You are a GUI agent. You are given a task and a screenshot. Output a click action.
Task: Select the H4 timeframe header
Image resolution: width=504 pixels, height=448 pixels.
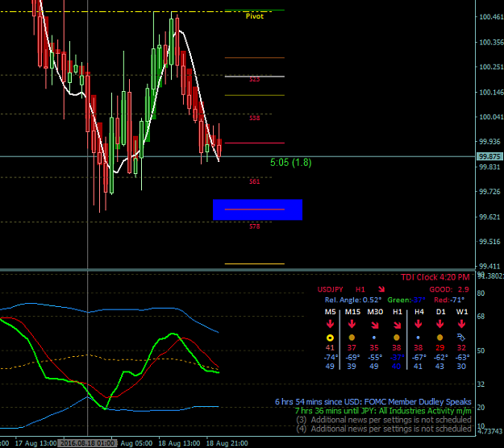point(419,312)
